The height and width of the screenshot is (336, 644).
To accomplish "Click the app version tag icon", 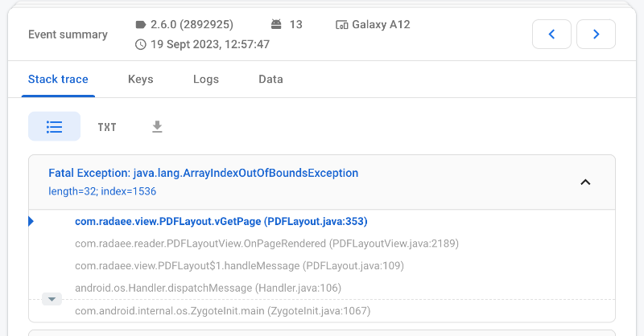I will click(141, 25).
